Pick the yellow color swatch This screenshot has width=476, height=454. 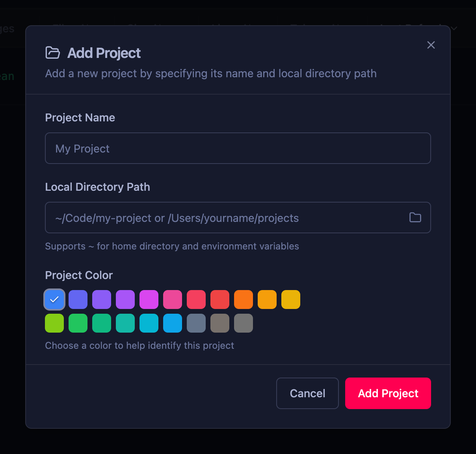[x=291, y=299]
